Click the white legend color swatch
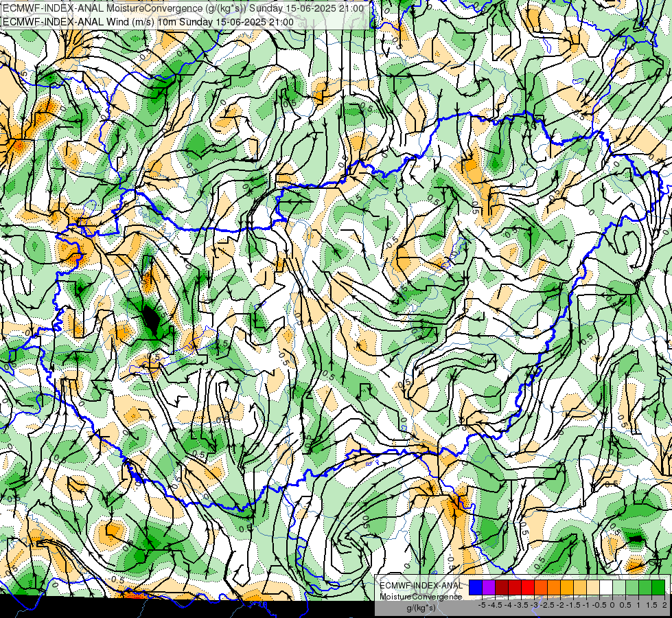672x618 pixels. [606, 587]
